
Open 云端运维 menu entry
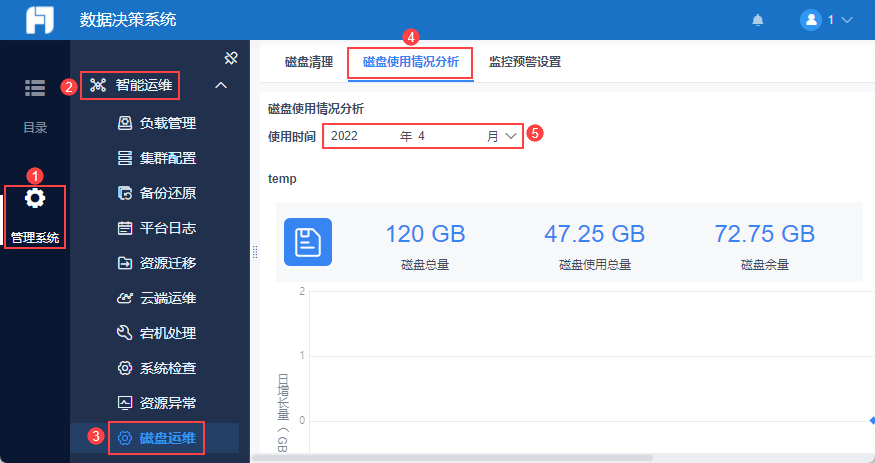pos(168,298)
